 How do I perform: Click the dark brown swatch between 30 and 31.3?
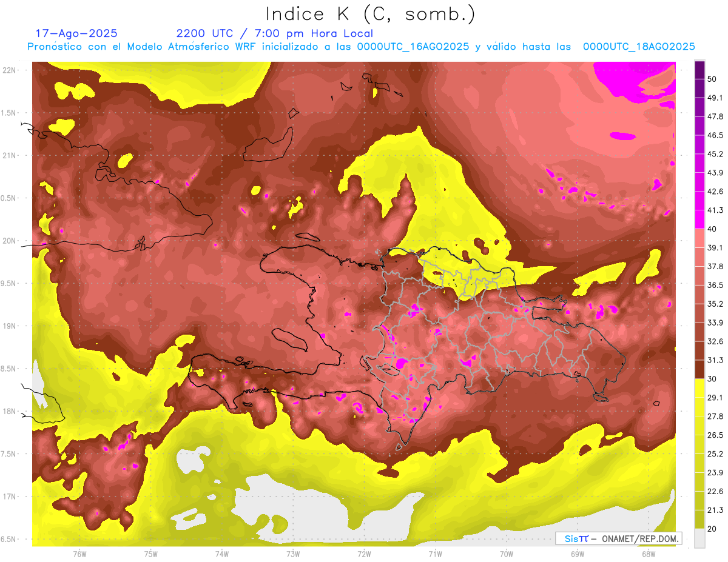pyautogui.click(x=699, y=369)
